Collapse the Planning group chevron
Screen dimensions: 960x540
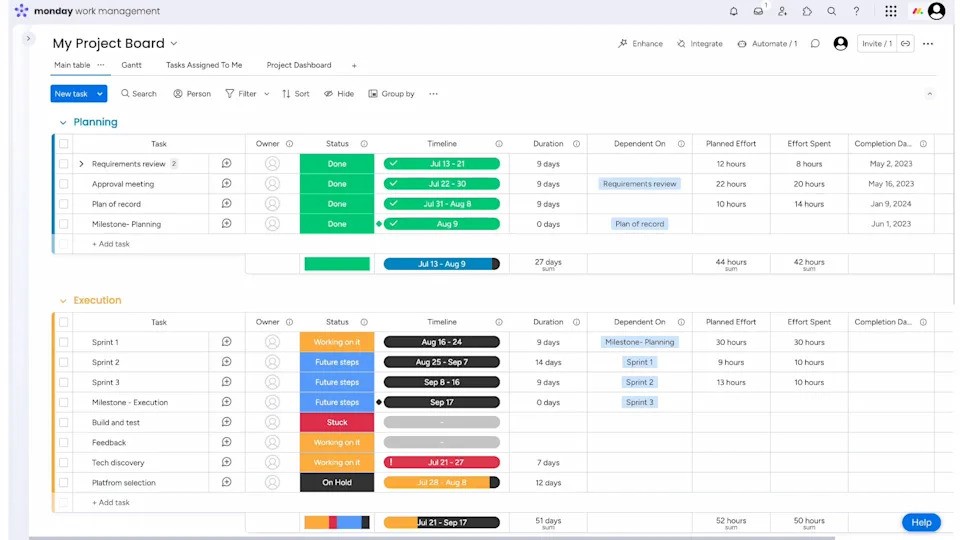click(x=62, y=123)
